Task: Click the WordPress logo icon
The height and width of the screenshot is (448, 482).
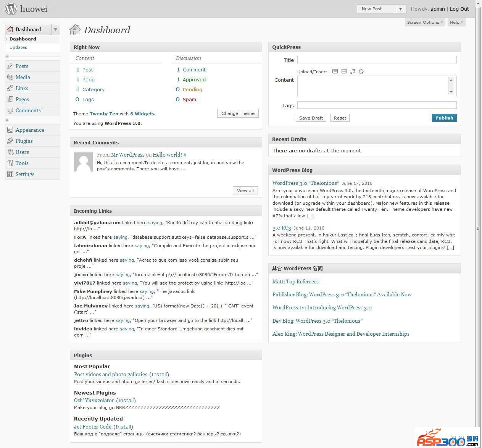Action: [x=11, y=9]
